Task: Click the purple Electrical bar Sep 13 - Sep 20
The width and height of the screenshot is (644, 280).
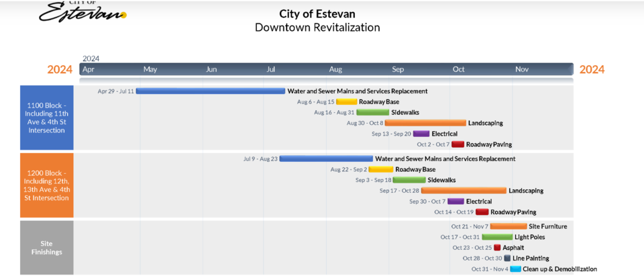Action: coord(421,134)
